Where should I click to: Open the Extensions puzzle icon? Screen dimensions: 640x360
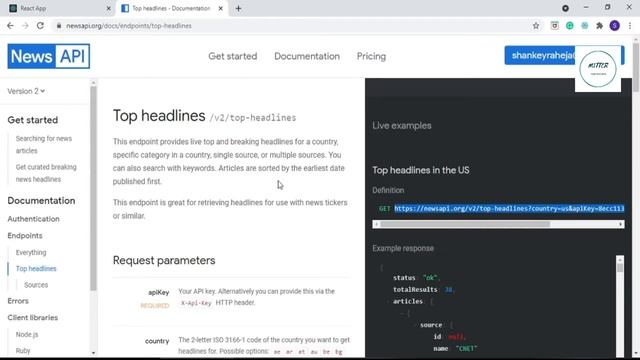tap(600, 26)
